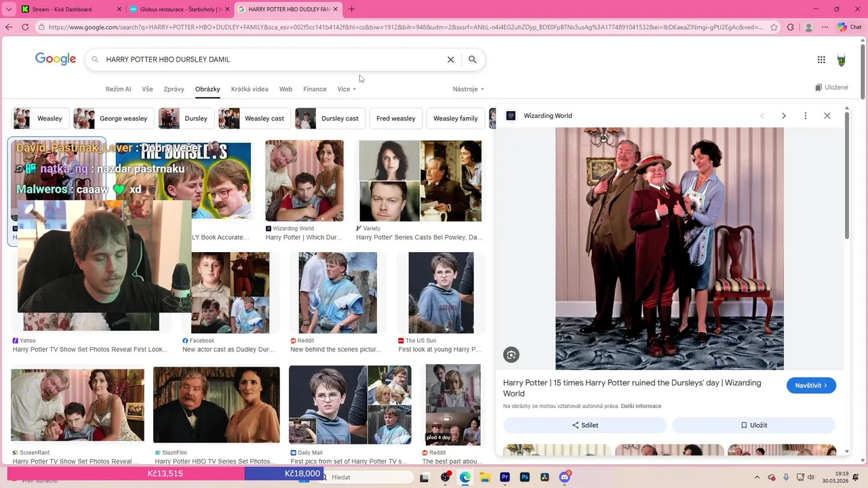This screenshot has height=488, width=868.
Task: Show hidden system tray icons
Action: pyautogui.click(x=757, y=477)
